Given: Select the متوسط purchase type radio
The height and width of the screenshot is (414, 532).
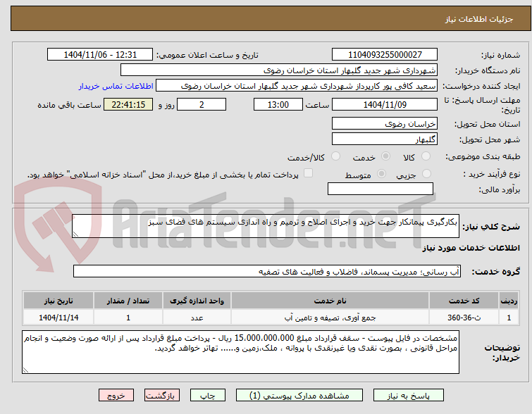Looking at the screenshot, I should [x=382, y=174].
